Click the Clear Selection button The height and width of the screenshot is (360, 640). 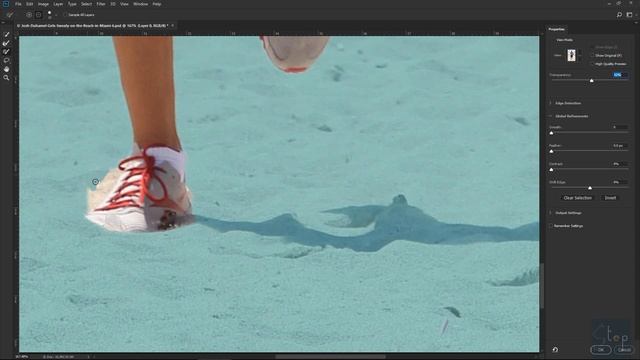pyautogui.click(x=578, y=198)
